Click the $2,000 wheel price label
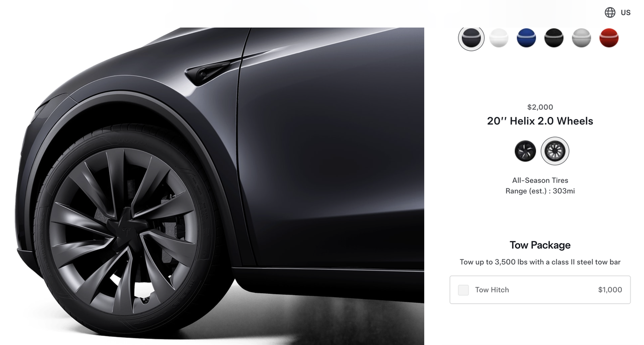Screen dimensions: 644x345 point(540,107)
